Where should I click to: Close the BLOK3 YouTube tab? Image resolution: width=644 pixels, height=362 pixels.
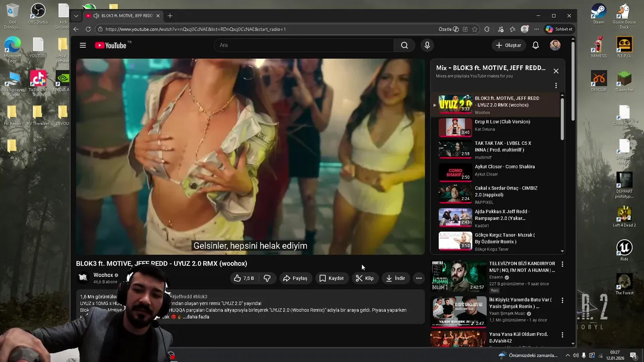click(x=157, y=16)
